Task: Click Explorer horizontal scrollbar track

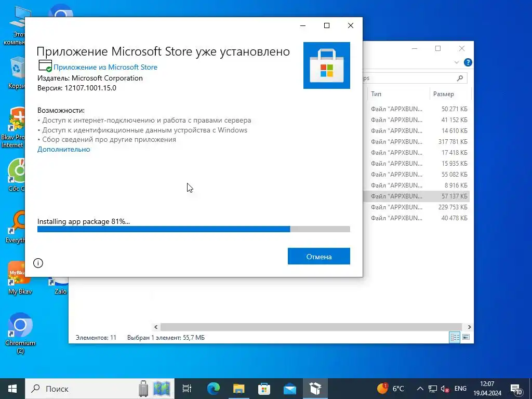Action: [311, 327]
